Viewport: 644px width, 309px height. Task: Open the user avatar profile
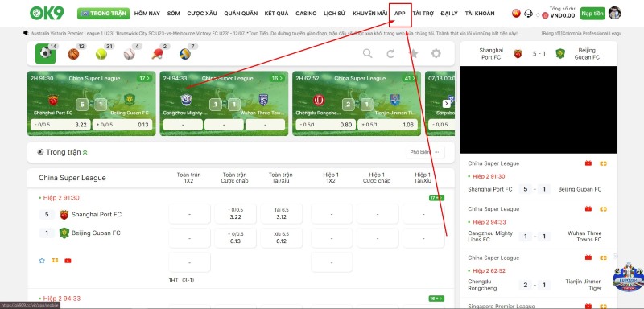[615, 13]
